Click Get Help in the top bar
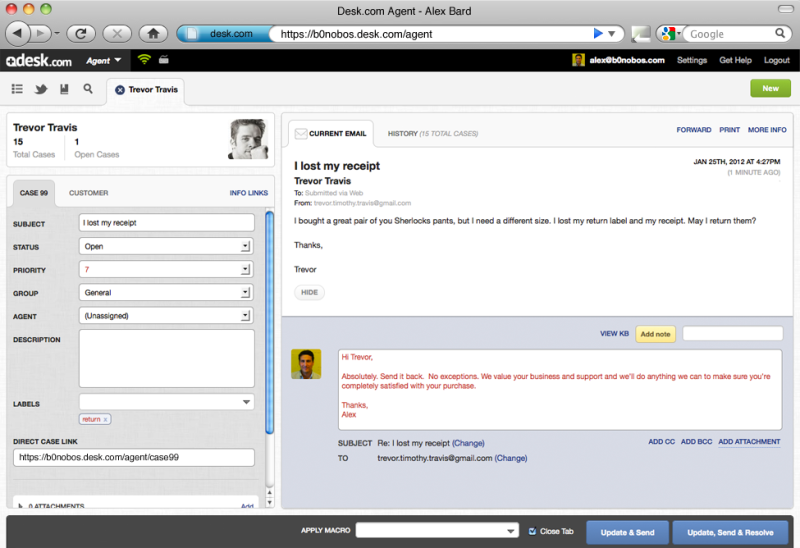800x548 pixels. point(735,60)
